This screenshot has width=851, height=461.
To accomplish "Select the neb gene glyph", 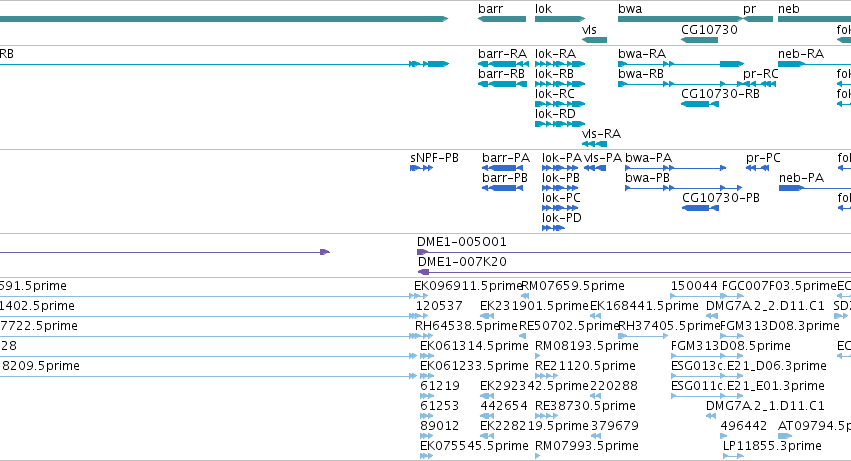I will (814, 19).
